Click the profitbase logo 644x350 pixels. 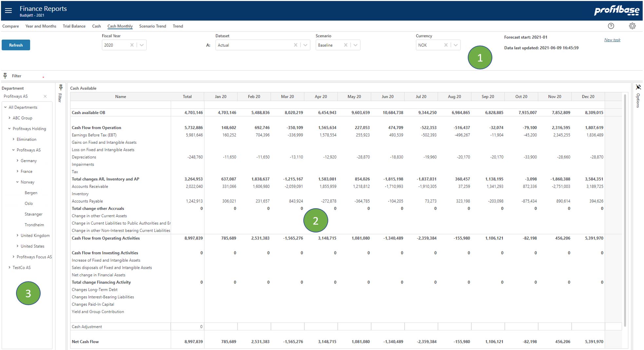616,10
